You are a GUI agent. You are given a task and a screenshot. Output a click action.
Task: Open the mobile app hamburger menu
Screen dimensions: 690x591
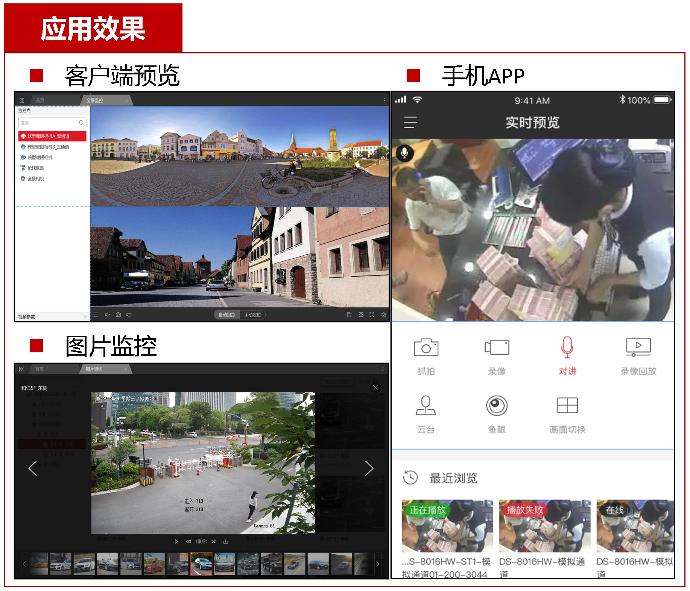[x=410, y=122]
